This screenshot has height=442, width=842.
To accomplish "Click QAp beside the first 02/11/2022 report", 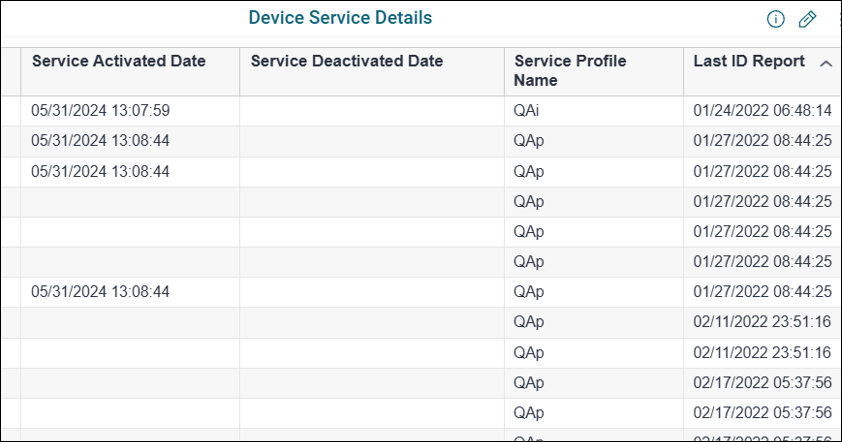I will 529,322.
